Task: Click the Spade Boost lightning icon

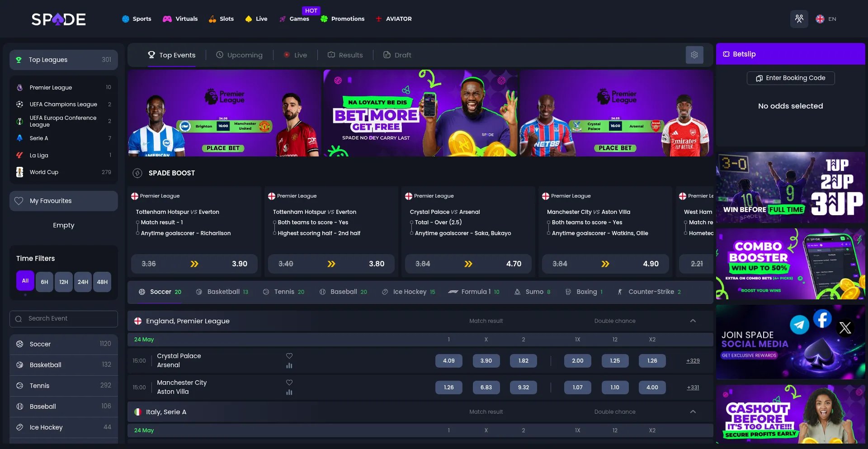Action: point(137,173)
